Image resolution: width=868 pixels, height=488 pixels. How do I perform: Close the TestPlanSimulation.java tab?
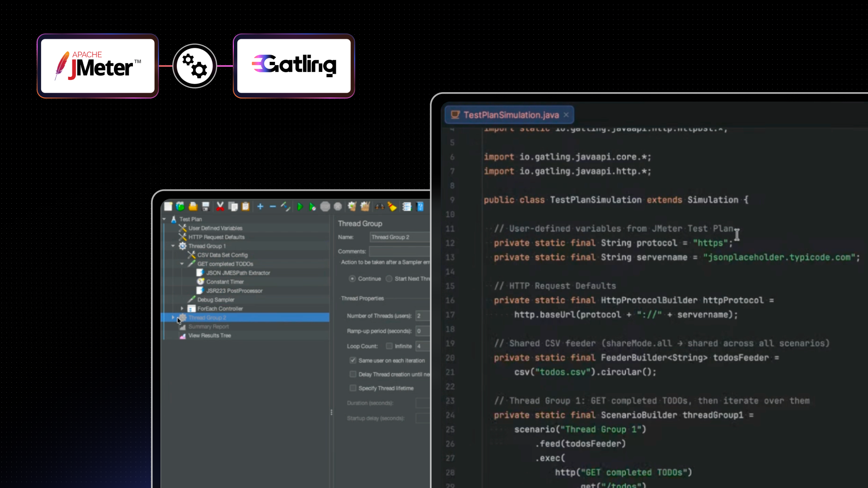click(566, 115)
